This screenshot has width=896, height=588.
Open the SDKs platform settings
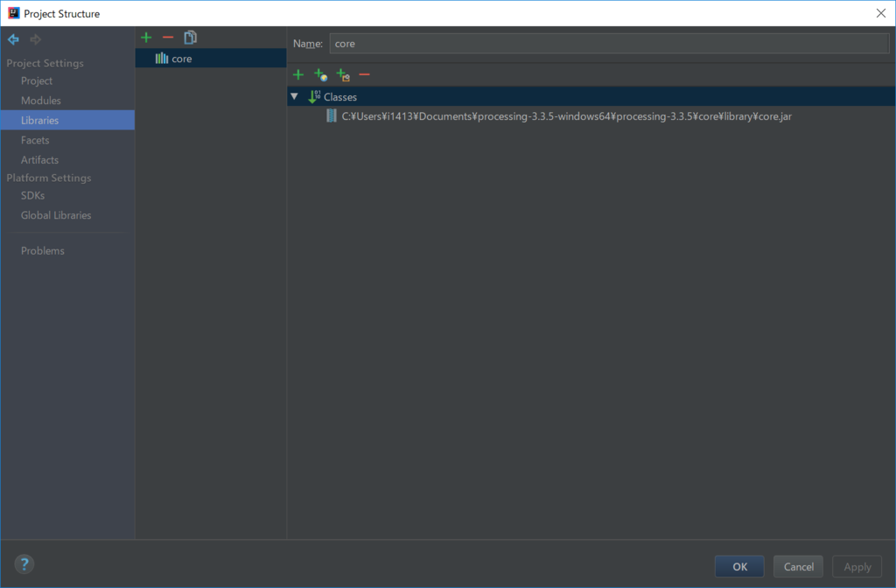[32, 195]
